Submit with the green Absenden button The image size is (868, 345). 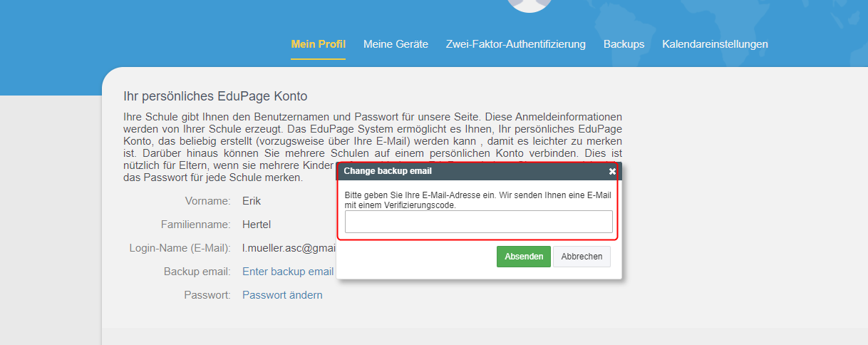(524, 257)
